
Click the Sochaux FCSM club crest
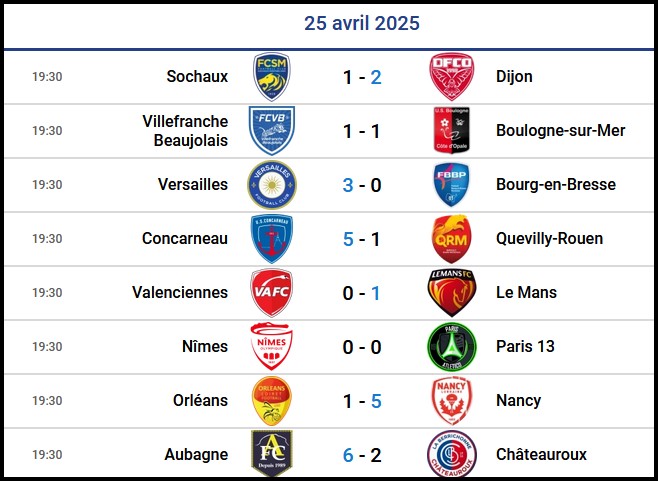pyautogui.click(x=272, y=76)
